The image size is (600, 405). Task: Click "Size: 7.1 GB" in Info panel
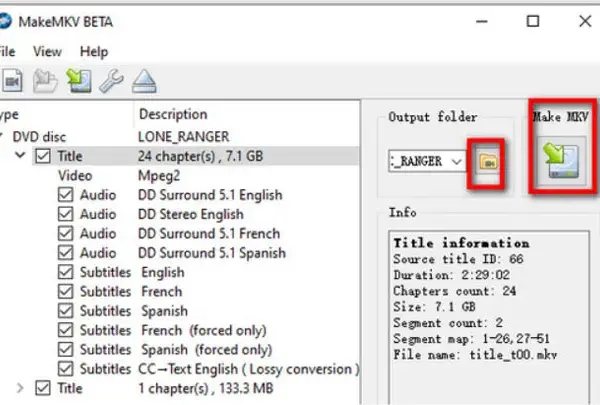[434, 307]
